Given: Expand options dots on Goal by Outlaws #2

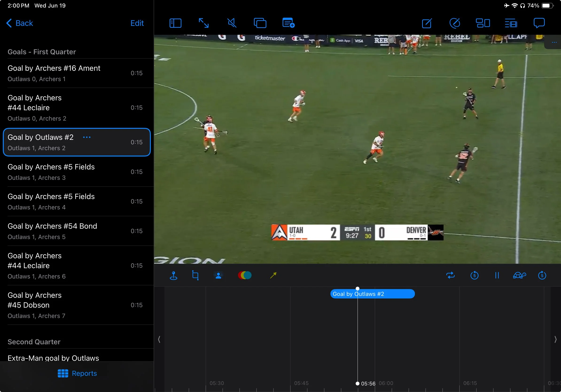Looking at the screenshot, I should click(x=87, y=137).
